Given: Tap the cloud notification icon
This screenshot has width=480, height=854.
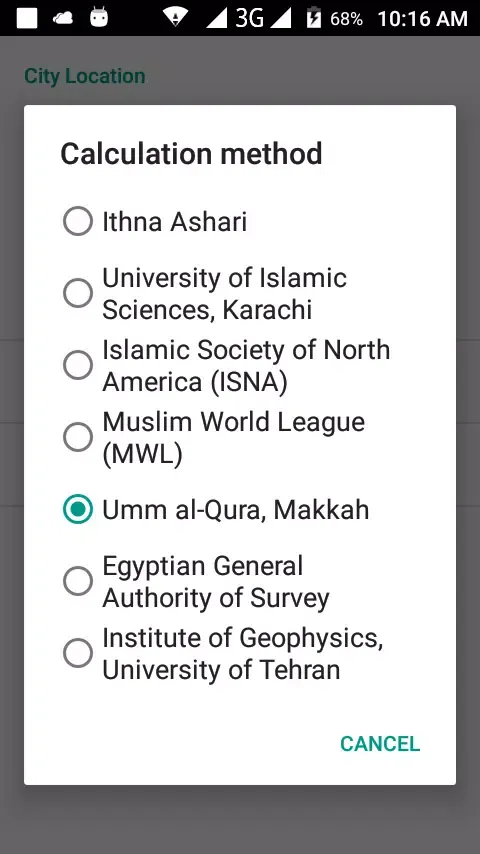Looking at the screenshot, I should (63, 18).
